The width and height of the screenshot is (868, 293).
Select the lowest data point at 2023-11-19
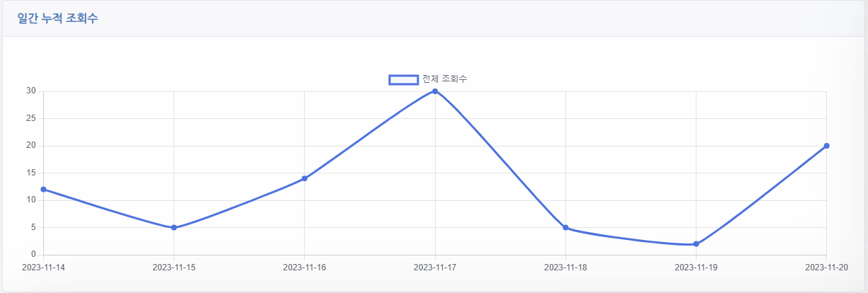(696, 244)
